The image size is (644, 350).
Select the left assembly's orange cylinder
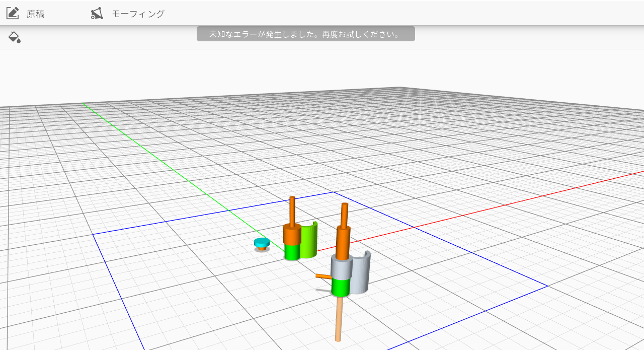click(x=291, y=234)
